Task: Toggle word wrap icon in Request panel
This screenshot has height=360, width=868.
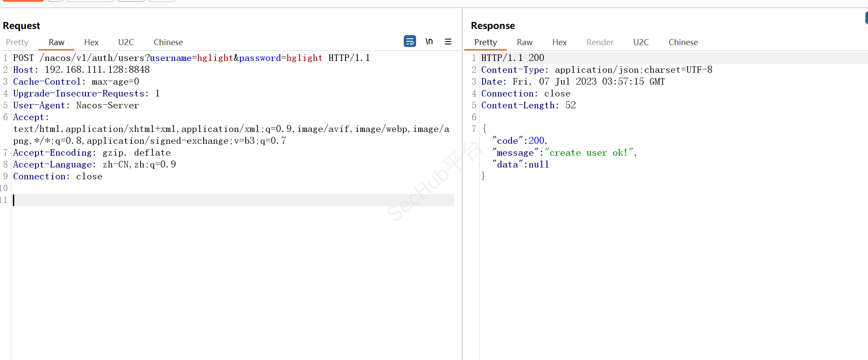Action: [x=409, y=41]
